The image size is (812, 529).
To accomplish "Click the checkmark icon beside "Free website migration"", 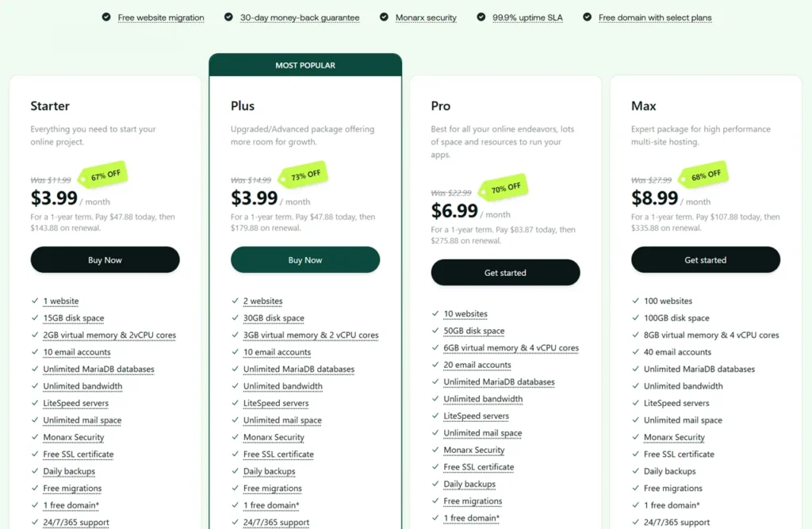I will pyautogui.click(x=105, y=17).
